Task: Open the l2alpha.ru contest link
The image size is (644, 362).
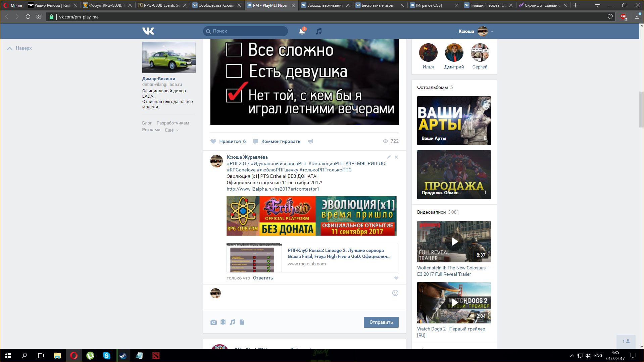Action: click(x=273, y=189)
